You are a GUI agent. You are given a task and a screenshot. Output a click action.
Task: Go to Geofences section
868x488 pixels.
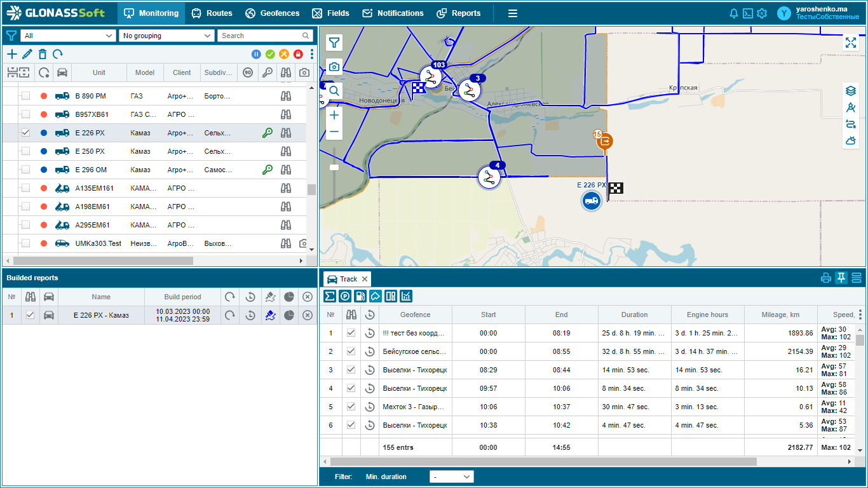[x=272, y=13]
